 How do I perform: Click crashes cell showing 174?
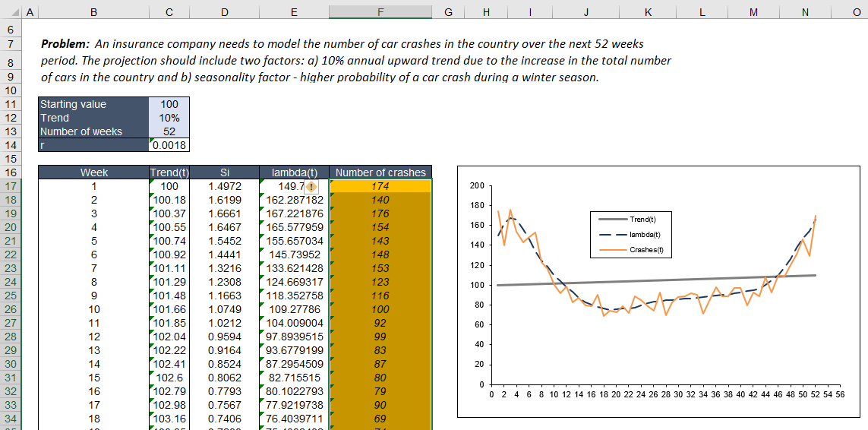coord(380,186)
